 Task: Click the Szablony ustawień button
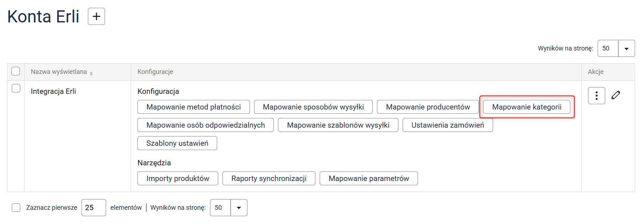[177, 143]
